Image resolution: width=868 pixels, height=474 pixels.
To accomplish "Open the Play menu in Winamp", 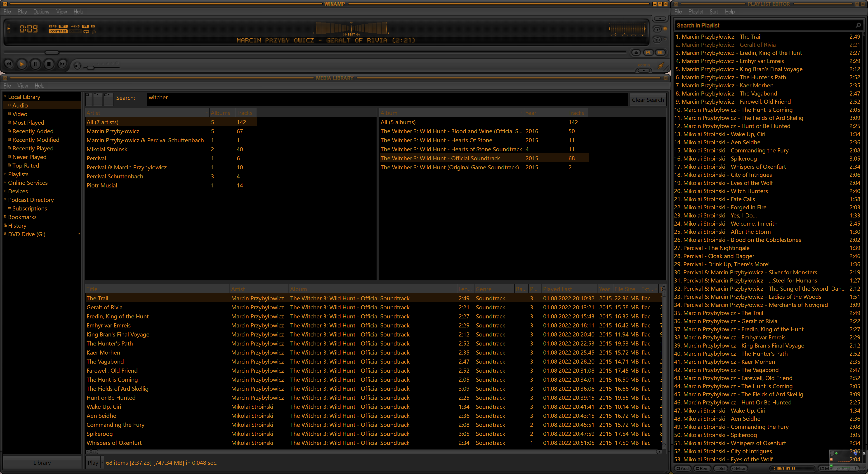I will (x=22, y=12).
